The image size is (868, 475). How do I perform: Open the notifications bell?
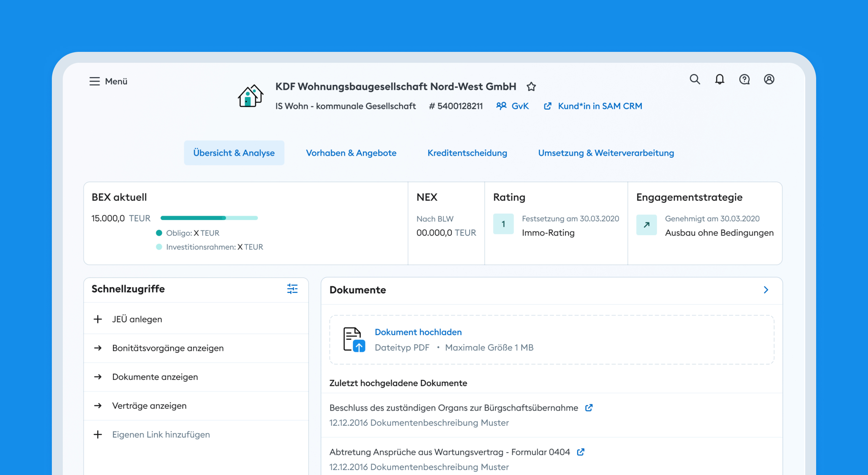tap(720, 80)
